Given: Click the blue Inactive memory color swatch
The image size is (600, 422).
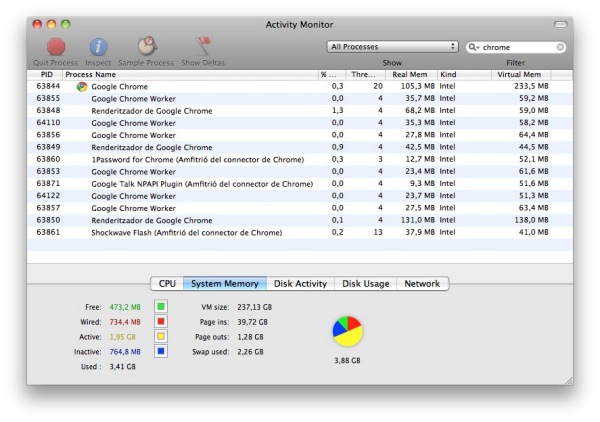Looking at the screenshot, I should 161,351.
